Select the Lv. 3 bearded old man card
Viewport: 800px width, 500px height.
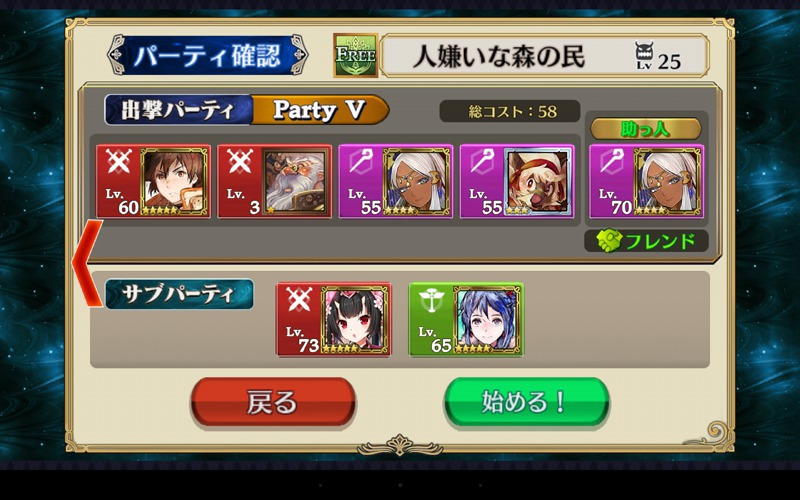click(x=274, y=182)
